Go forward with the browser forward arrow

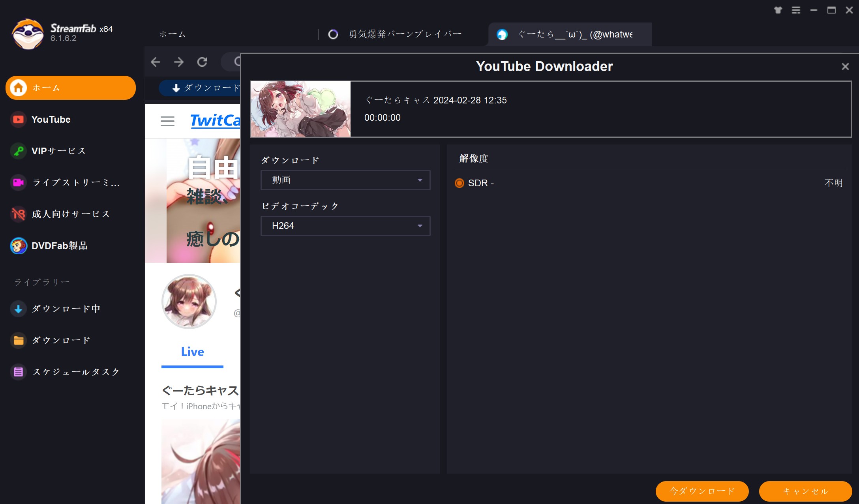pos(179,62)
